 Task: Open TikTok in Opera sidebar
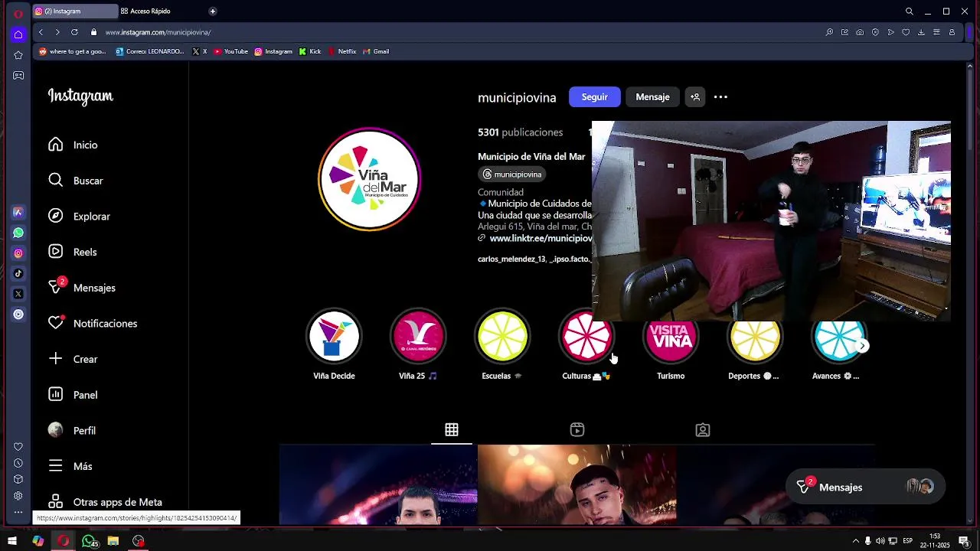pos(18,273)
